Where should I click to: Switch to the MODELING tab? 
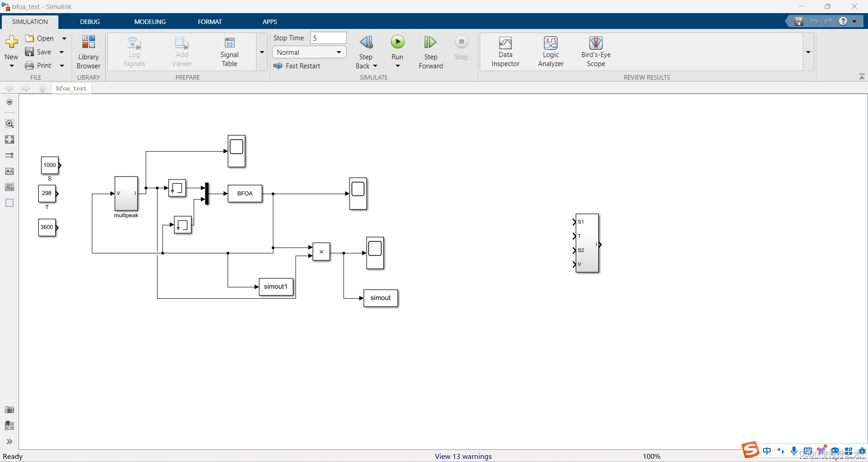pos(150,22)
